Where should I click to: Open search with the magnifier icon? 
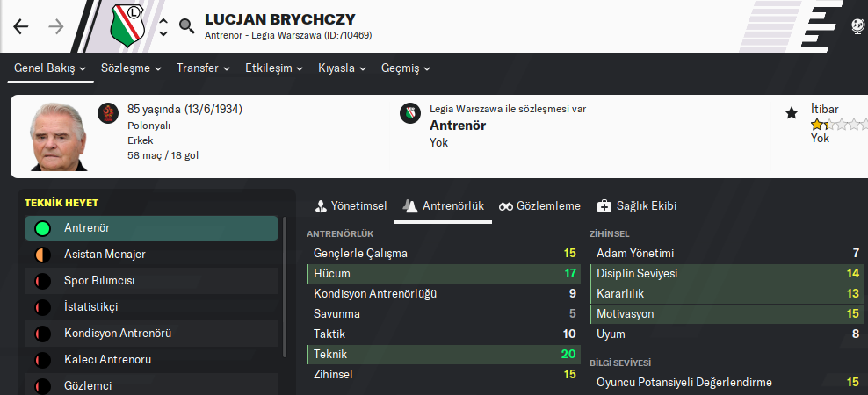tap(186, 25)
